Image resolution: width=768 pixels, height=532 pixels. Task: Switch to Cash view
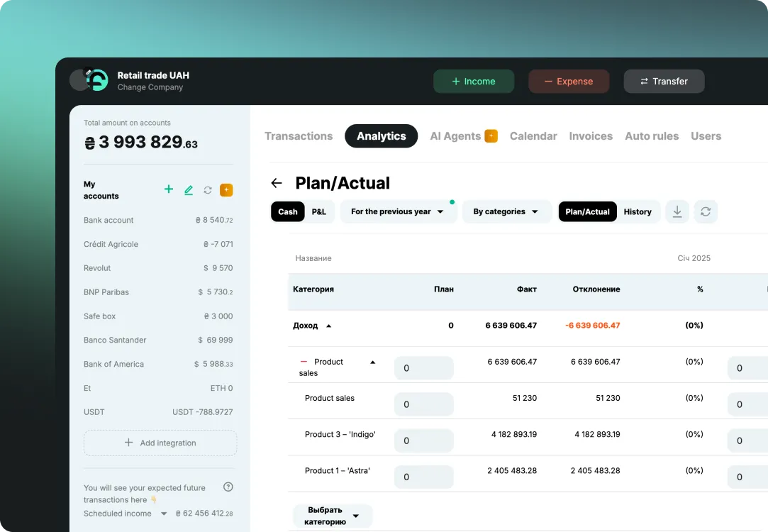[x=287, y=211]
